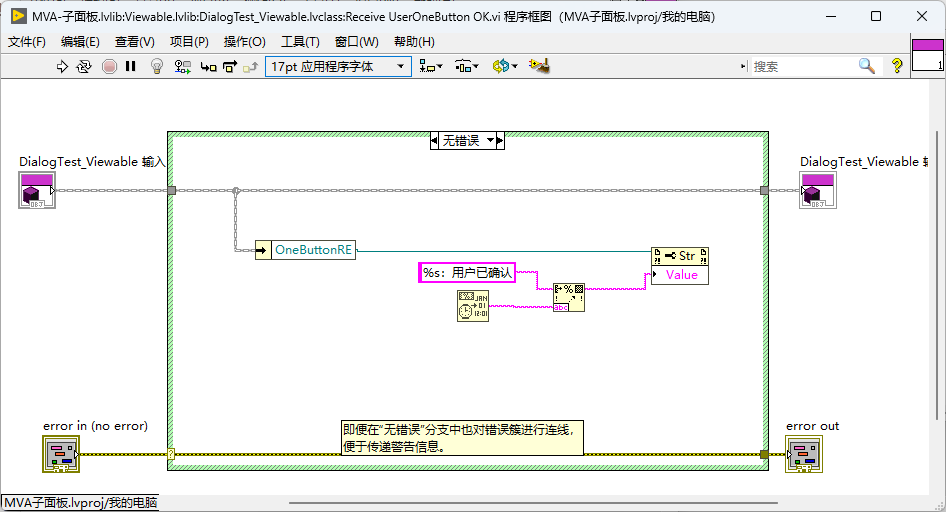Select the error out cluster terminal
This screenshot has width=946, height=512.
804,454
